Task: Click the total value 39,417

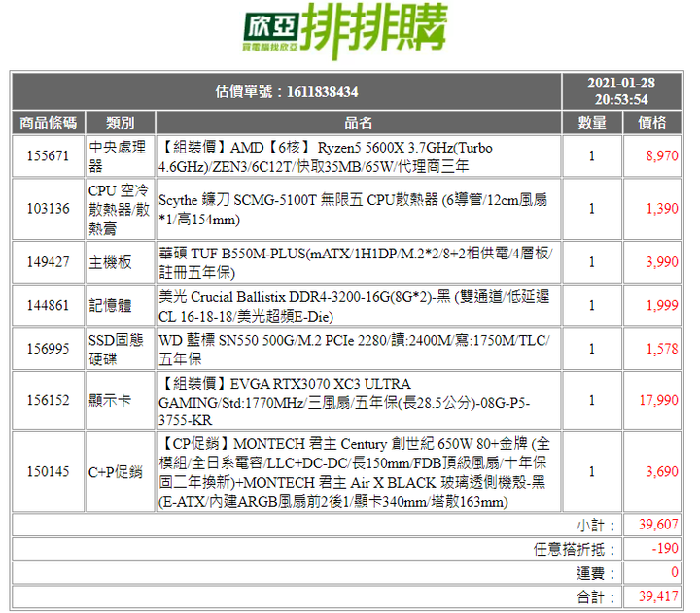Action: point(658,596)
